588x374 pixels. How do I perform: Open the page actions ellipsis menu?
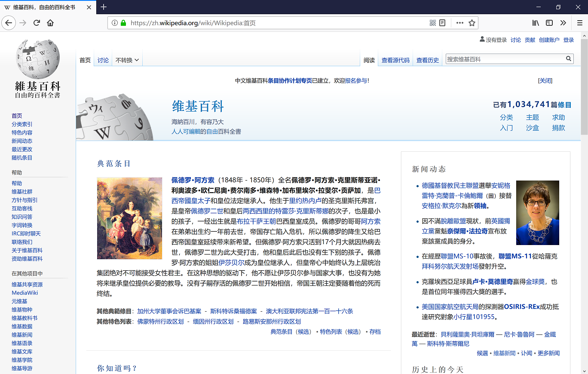pos(459,23)
